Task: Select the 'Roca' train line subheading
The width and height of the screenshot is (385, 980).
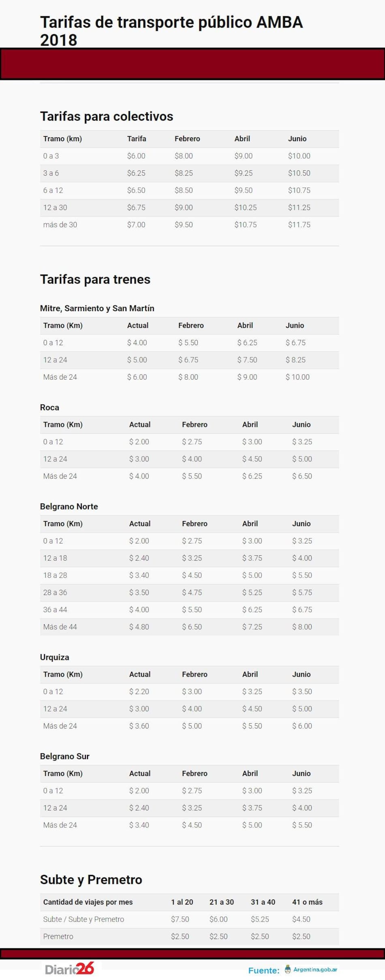Action: [x=49, y=407]
